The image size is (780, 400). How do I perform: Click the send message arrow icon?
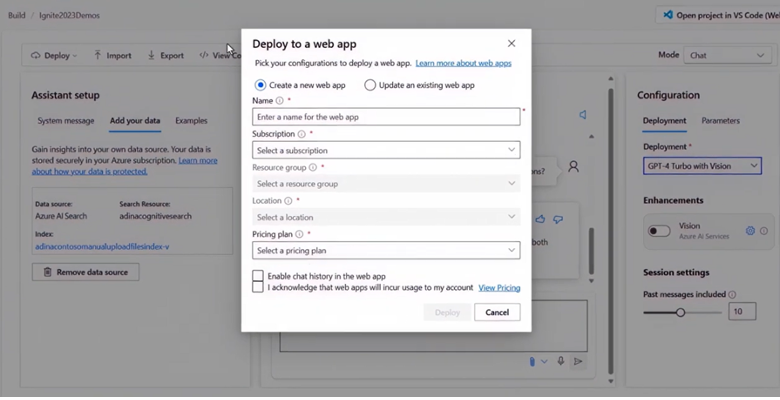[x=578, y=361]
